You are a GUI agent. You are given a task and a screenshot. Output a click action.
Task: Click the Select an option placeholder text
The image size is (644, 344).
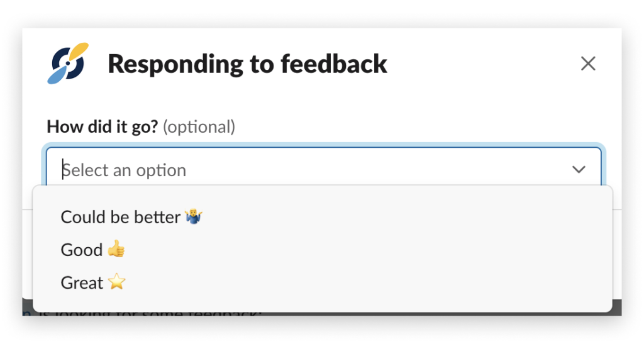(124, 170)
